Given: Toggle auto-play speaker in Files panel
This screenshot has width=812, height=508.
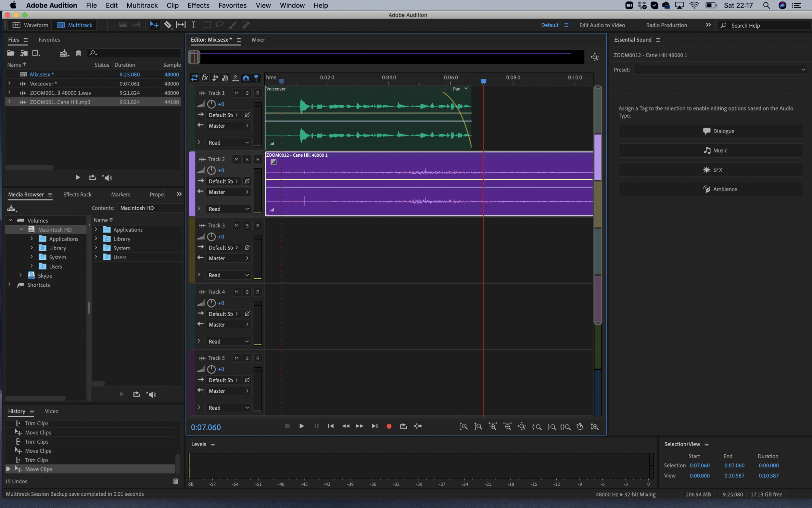Looking at the screenshot, I should coord(108,178).
